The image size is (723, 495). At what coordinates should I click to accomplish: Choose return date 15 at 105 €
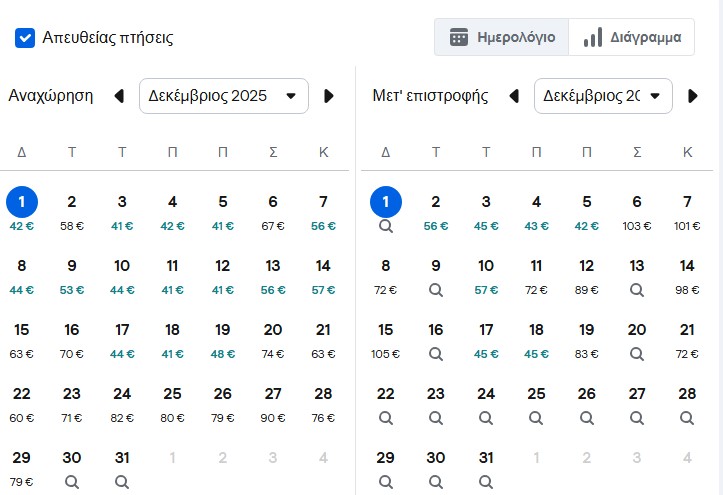click(x=385, y=339)
